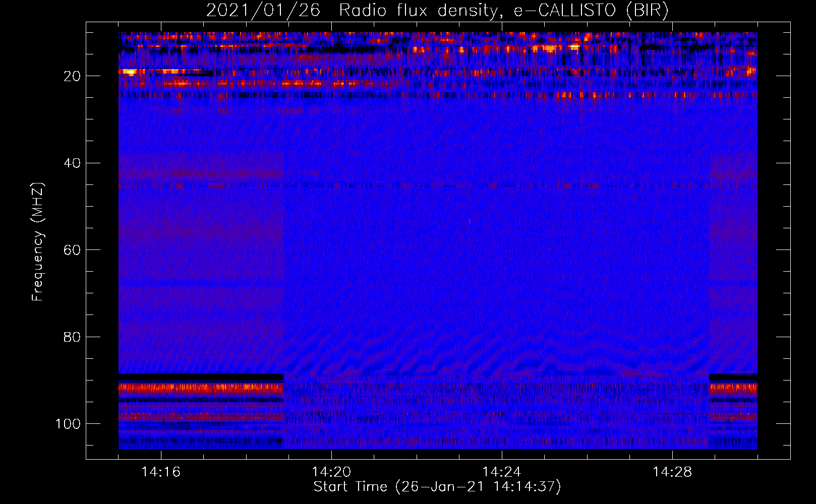
Task: Click the 14:20 time tick label
Action: [331, 472]
